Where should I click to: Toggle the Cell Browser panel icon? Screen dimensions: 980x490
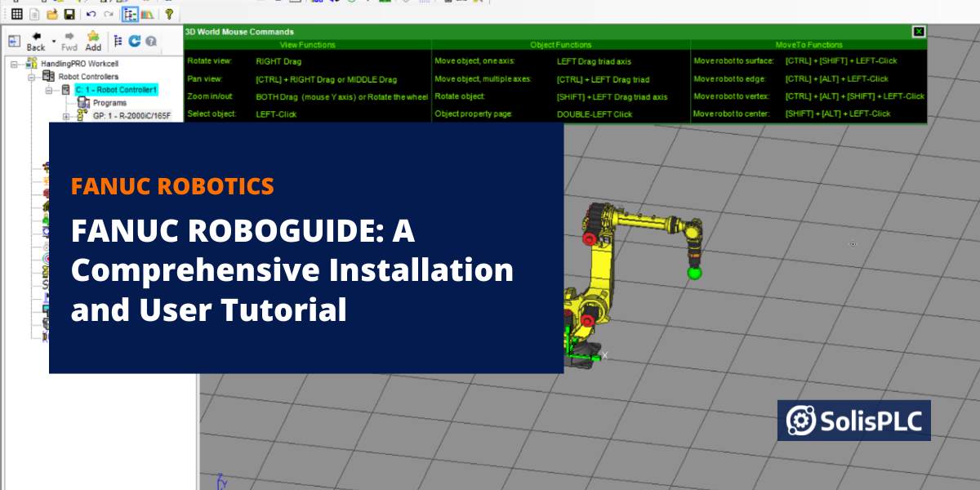click(x=14, y=39)
